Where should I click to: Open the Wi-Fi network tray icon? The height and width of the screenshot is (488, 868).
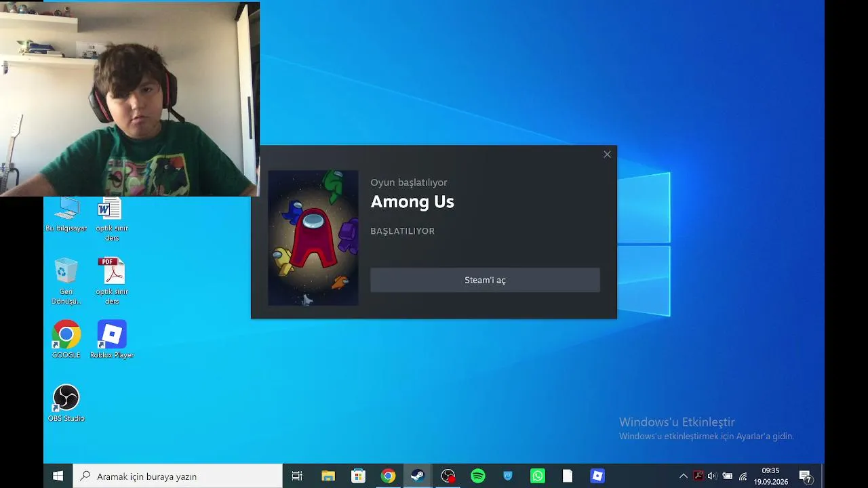(743, 476)
